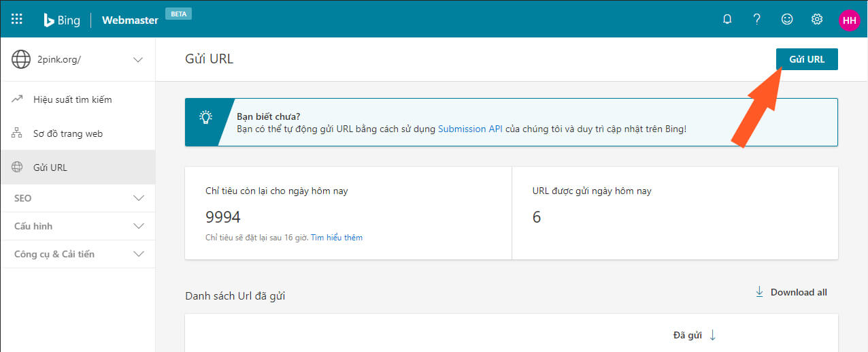The height and width of the screenshot is (352, 868).
Task: Go to Sơ đồ trang web
Action: click(67, 133)
